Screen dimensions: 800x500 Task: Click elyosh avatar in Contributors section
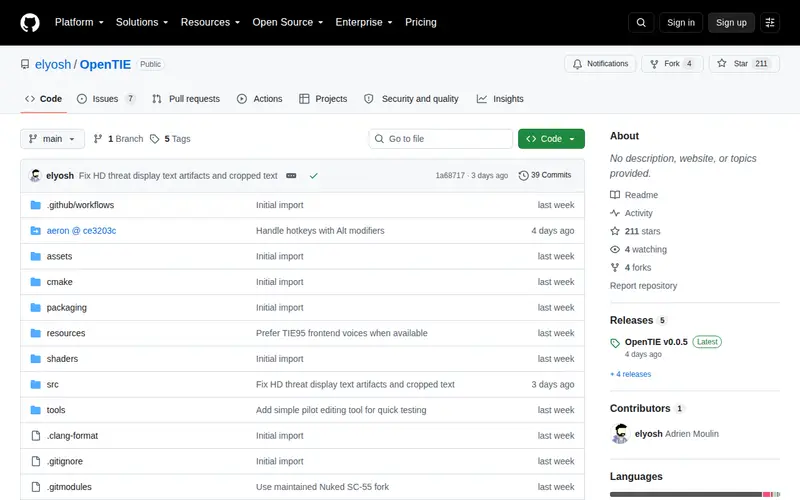click(620, 434)
